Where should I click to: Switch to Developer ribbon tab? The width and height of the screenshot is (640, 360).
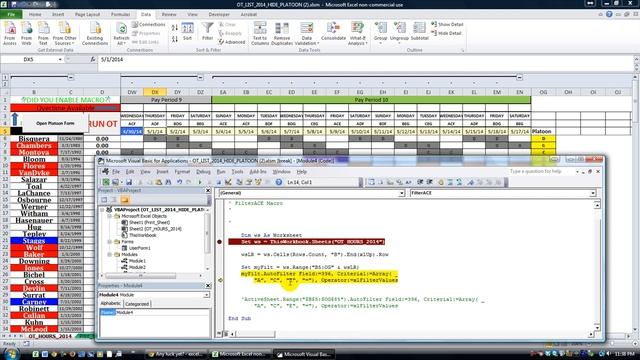pos(219,14)
